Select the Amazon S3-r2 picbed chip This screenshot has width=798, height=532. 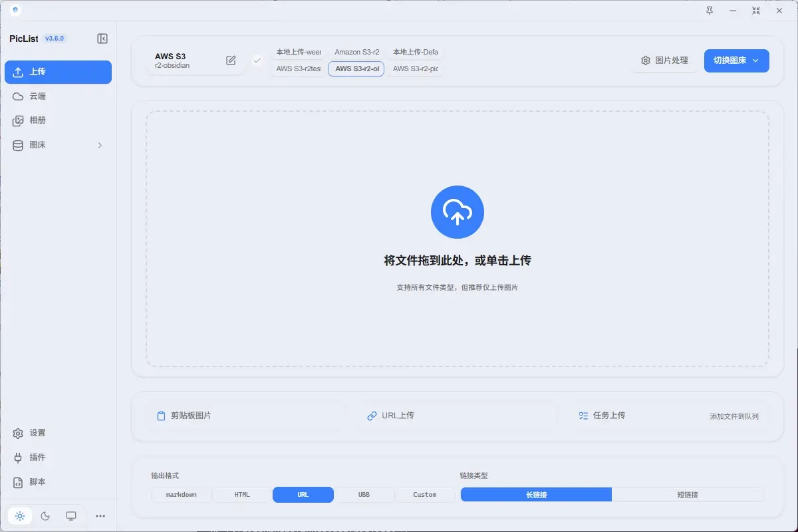(x=356, y=53)
